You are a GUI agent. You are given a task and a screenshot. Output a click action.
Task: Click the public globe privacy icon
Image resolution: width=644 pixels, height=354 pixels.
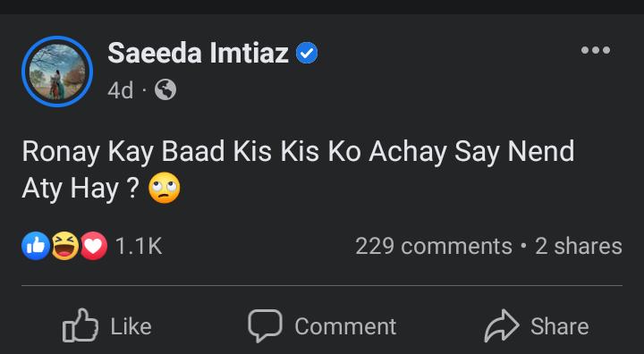tap(165, 89)
